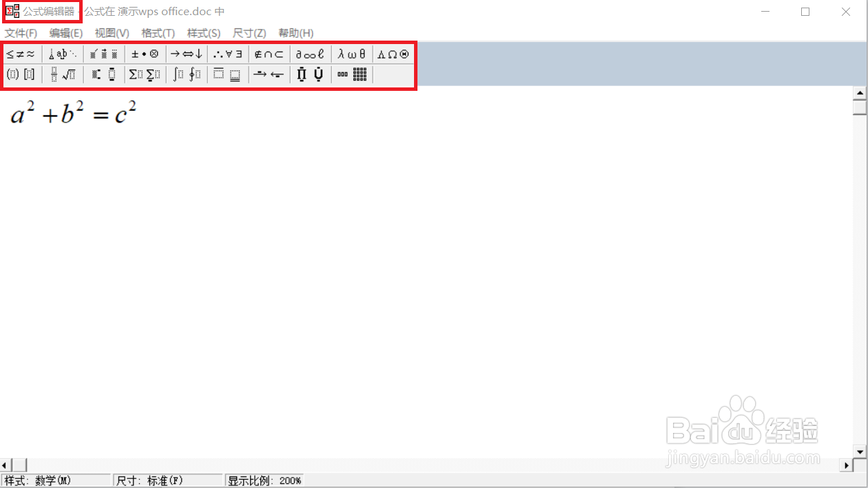Viewport: 868px width, 488px height.
Task: Open the 编辑(E) menu
Action: tap(66, 33)
